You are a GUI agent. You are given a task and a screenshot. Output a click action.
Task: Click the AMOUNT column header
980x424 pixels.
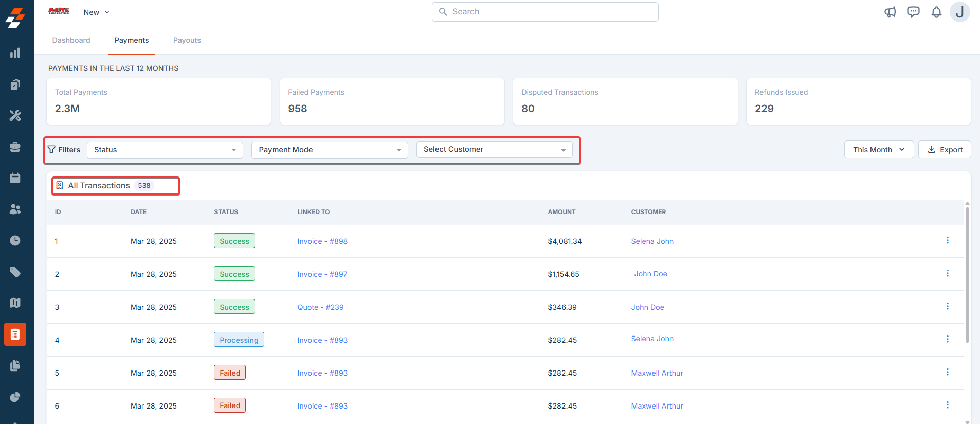click(x=561, y=212)
